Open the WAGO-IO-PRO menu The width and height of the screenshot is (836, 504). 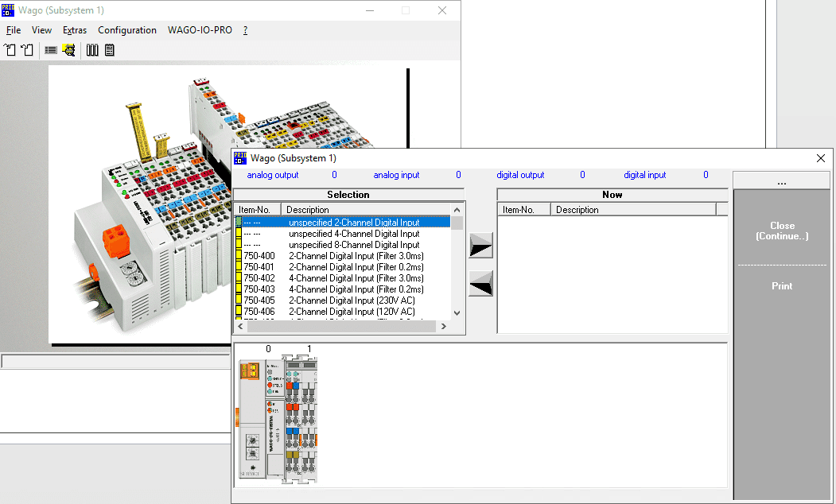[x=200, y=30]
